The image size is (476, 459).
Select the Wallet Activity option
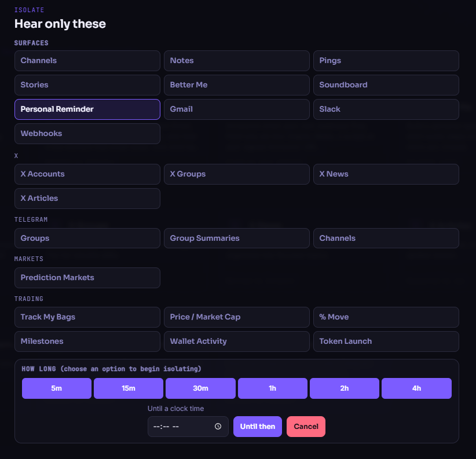(x=236, y=342)
